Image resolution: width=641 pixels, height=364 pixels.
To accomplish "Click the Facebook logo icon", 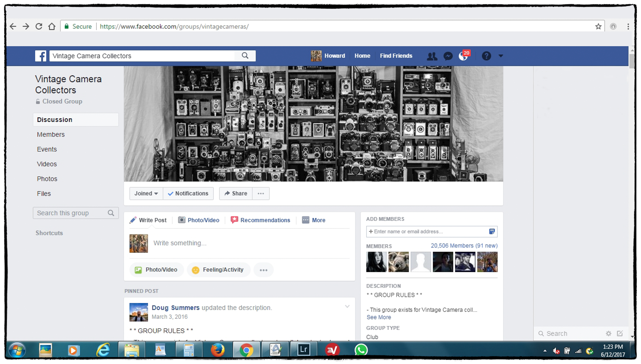I will [x=41, y=56].
